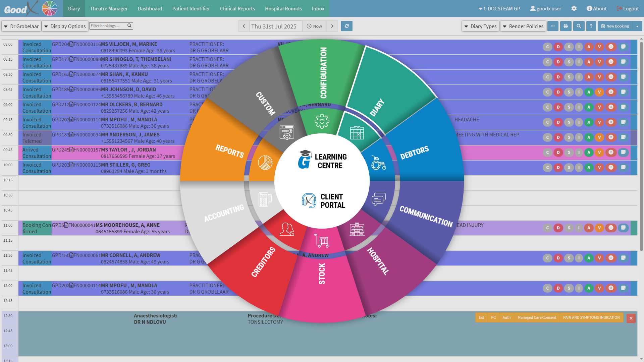Image resolution: width=644 pixels, height=362 pixels.
Task: Select the Stock trolley icon
Action: click(x=322, y=241)
